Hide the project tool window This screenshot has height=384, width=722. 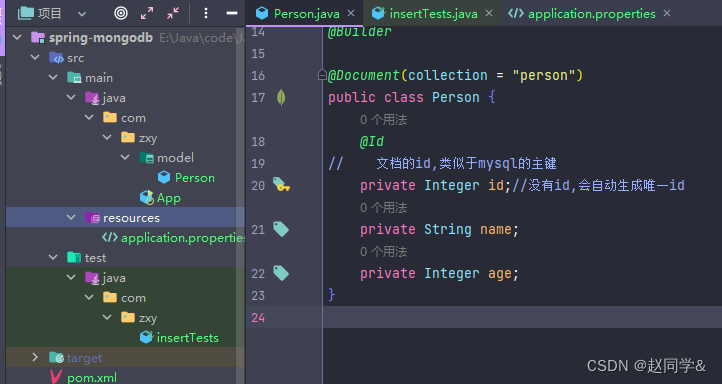click(x=232, y=13)
